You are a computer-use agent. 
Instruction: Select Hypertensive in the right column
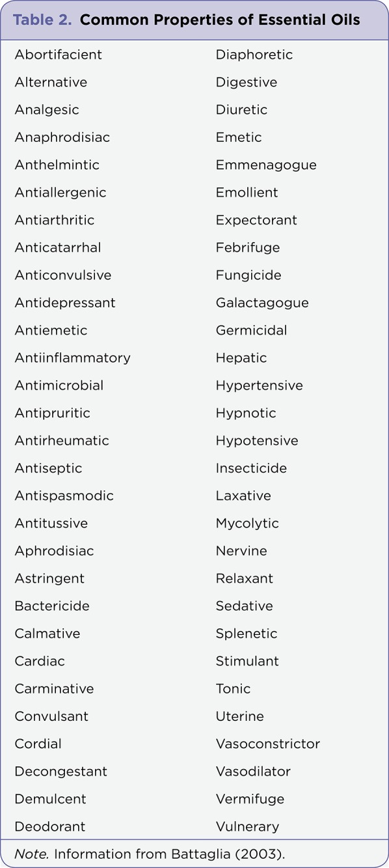click(x=259, y=385)
